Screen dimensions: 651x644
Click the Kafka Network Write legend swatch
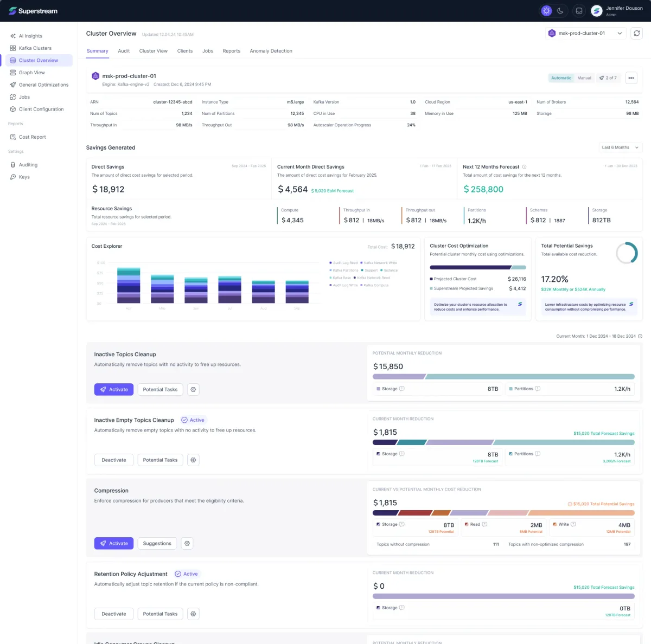point(361,263)
